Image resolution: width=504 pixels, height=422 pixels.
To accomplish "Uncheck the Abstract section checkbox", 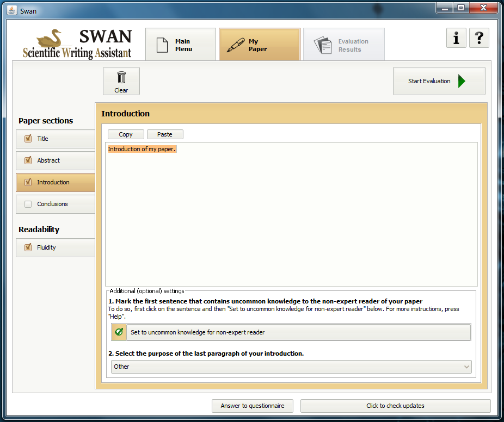I will pos(28,160).
